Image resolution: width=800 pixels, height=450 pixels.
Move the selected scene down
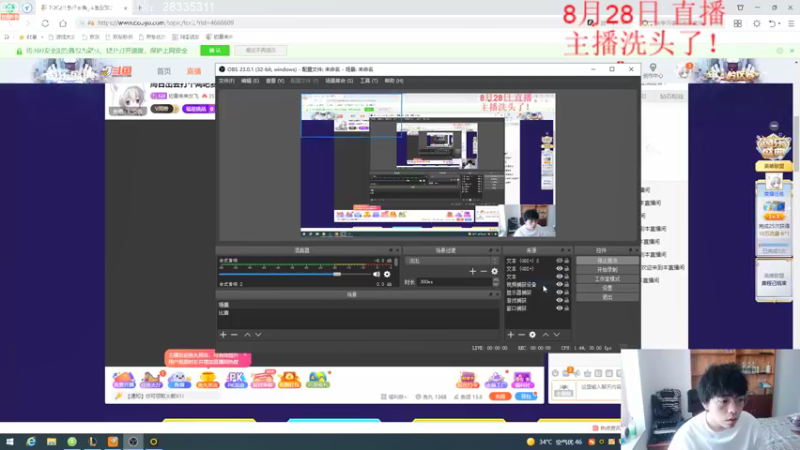click(258, 335)
